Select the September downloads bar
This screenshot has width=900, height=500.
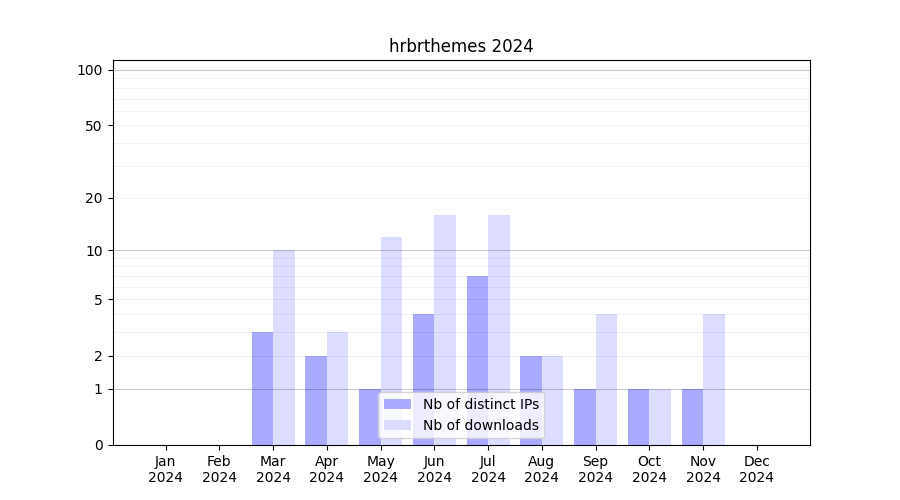point(606,379)
